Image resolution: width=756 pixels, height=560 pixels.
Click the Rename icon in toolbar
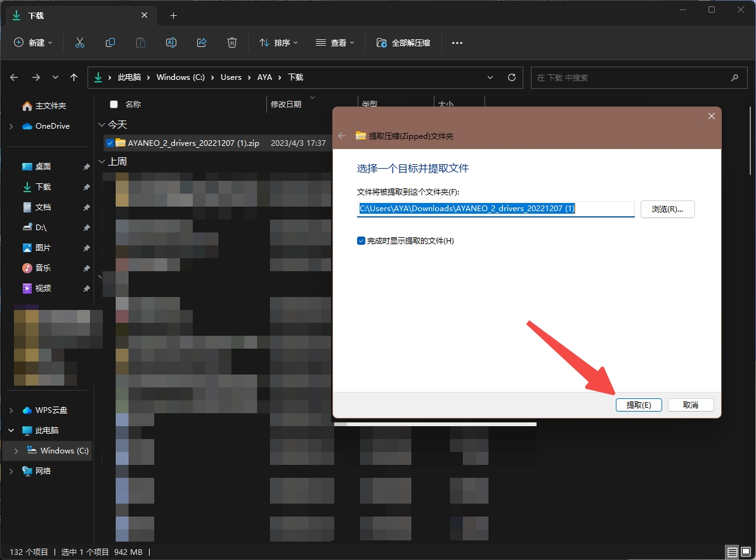tap(171, 42)
